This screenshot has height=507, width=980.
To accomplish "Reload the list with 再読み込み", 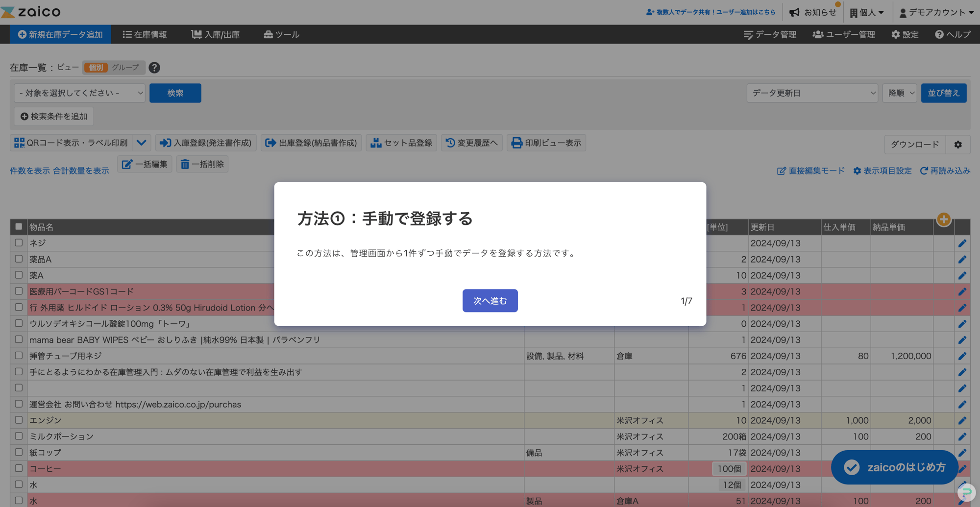I will 945,171.
